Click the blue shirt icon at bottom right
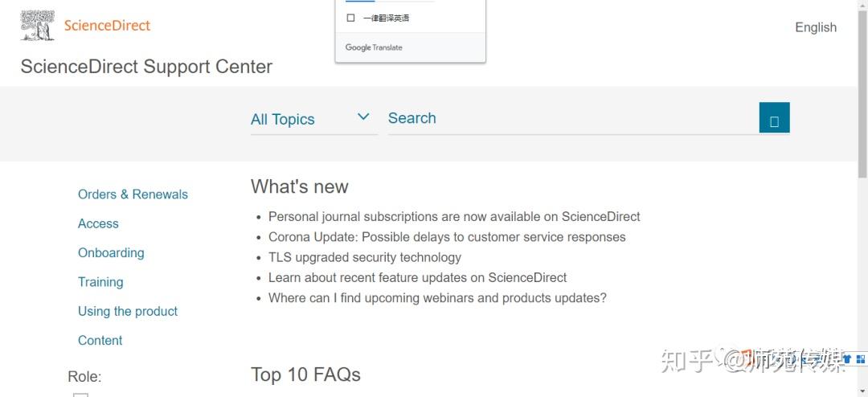The image size is (868, 397). (847, 359)
